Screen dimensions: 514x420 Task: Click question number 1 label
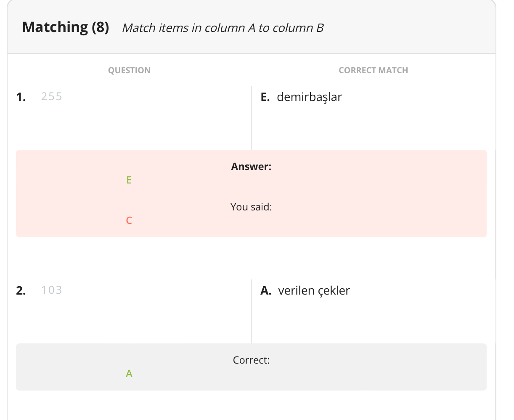(21, 97)
